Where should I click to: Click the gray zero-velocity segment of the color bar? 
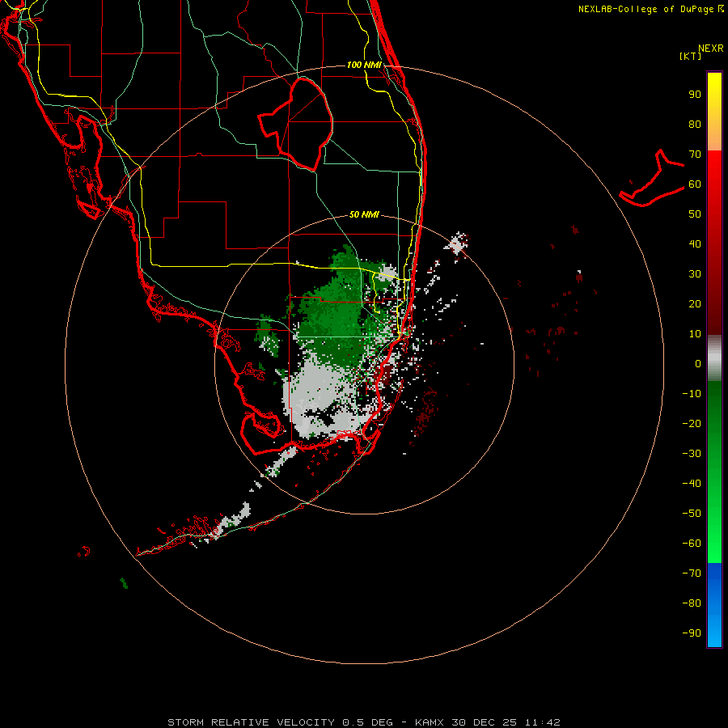click(714, 358)
